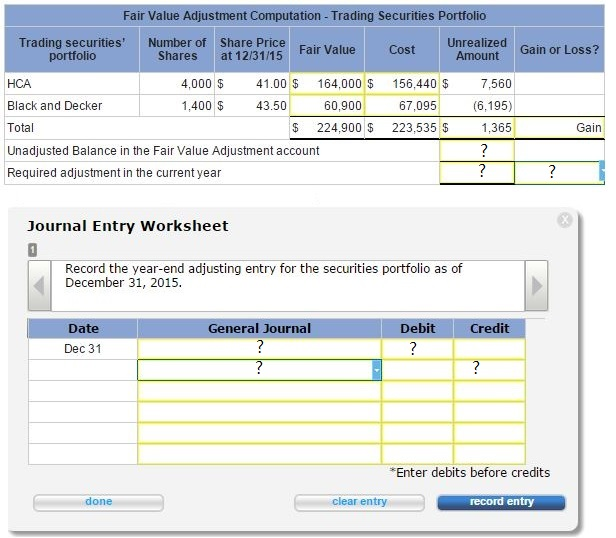The height and width of the screenshot is (538, 616).
Task: Click 'Unrealized Amount' column header
Action: click(477, 50)
